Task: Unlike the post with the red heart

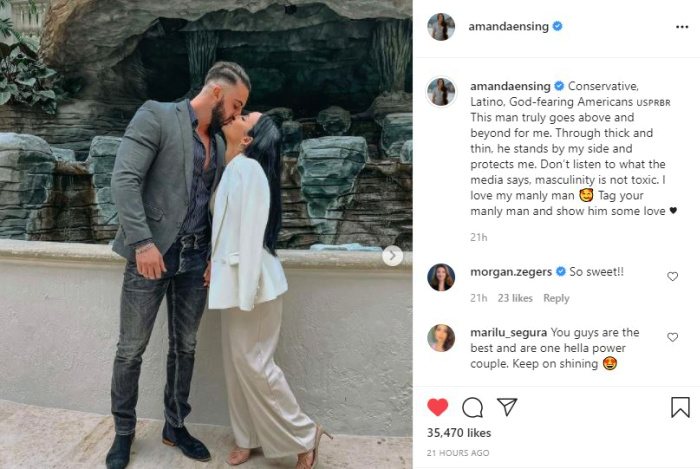Action: click(x=438, y=407)
